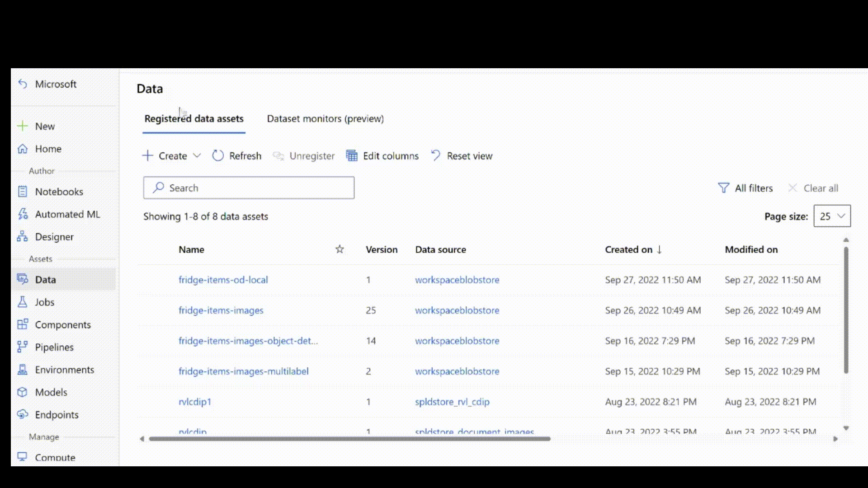This screenshot has height=488, width=868.
Task: Select Registered data assets tab
Action: pos(194,118)
